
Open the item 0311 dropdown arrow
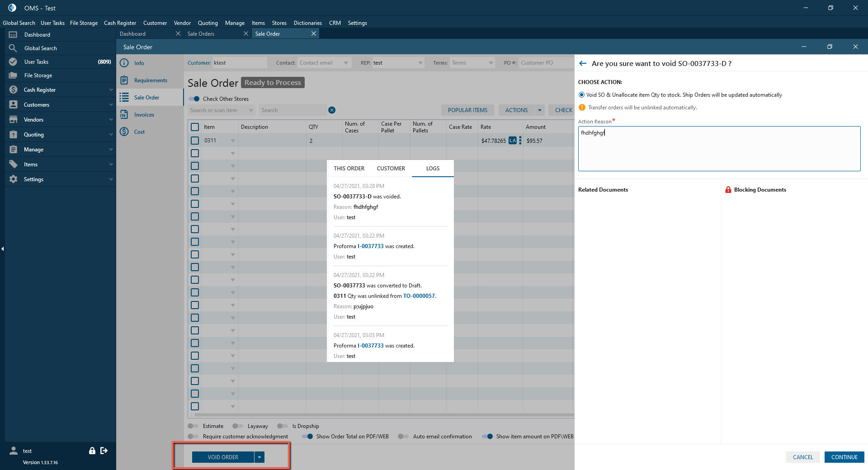click(x=233, y=141)
